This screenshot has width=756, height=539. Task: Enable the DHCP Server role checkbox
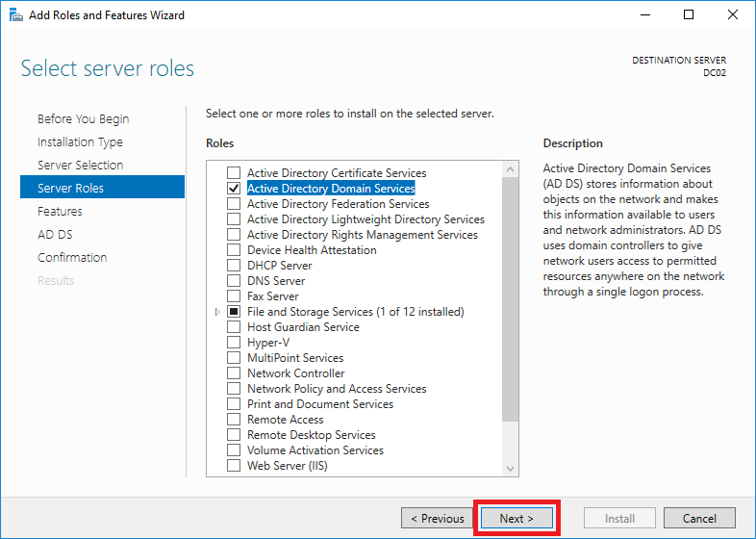click(x=234, y=266)
